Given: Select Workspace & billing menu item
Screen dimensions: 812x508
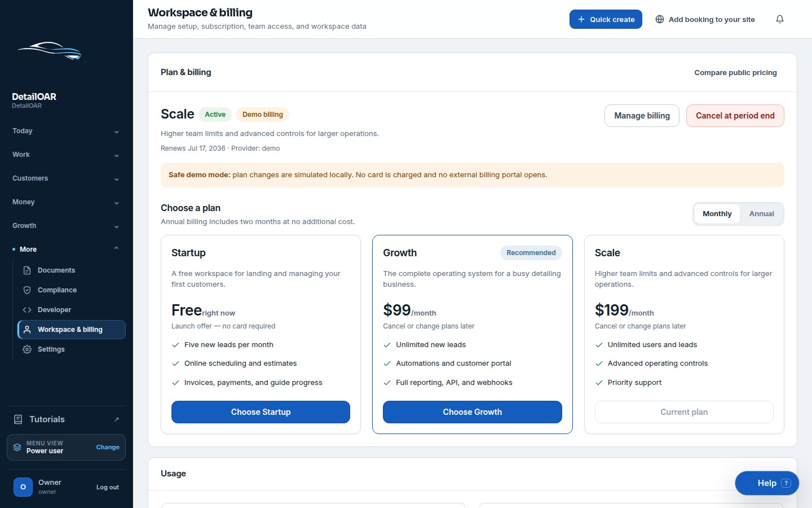Looking at the screenshot, I should (x=72, y=330).
